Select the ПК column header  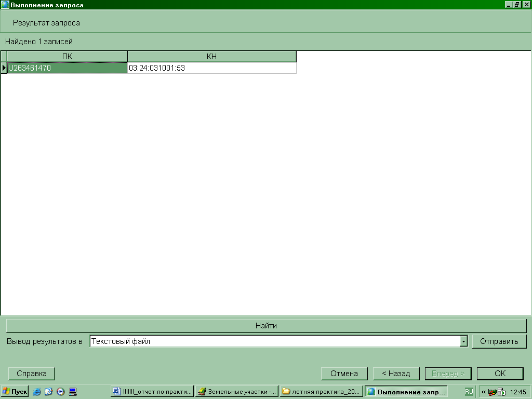[67, 56]
